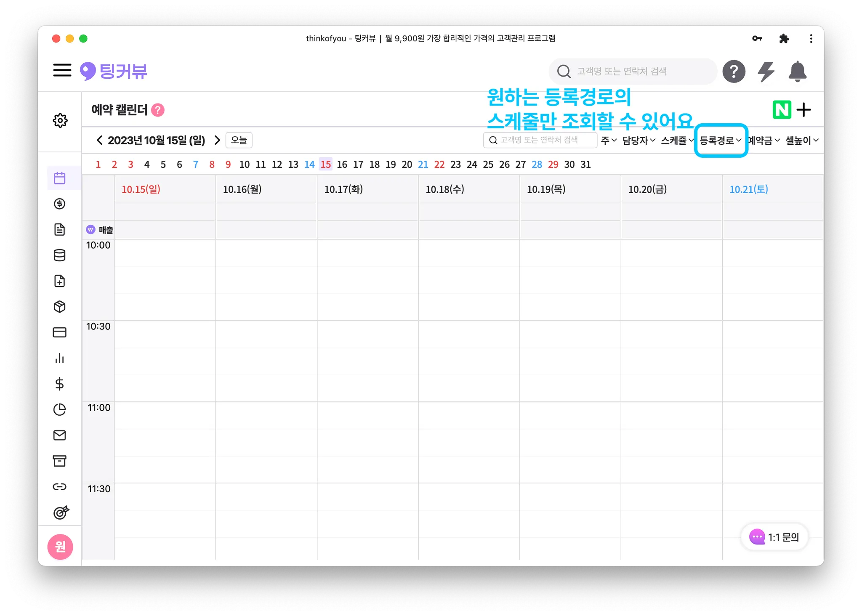Open the calendar icon in sidebar
This screenshot has height=616, width=862.
click(x=60, y=178)
